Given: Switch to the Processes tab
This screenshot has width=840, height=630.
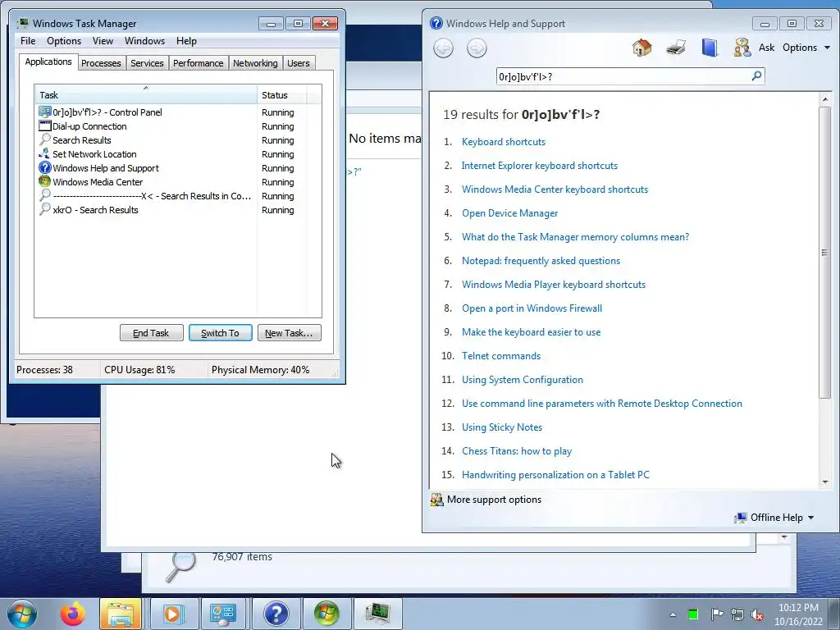Looking at the screenshot, I should click(x=101, y=63).
